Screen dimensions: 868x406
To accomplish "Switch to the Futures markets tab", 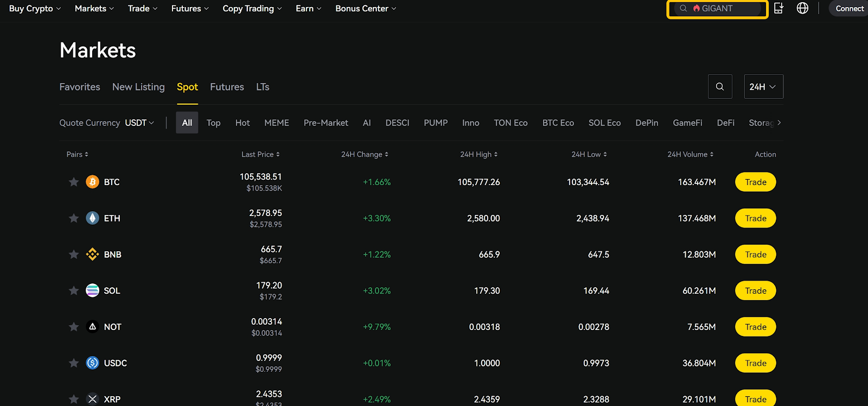I will [x=227, y=87].
